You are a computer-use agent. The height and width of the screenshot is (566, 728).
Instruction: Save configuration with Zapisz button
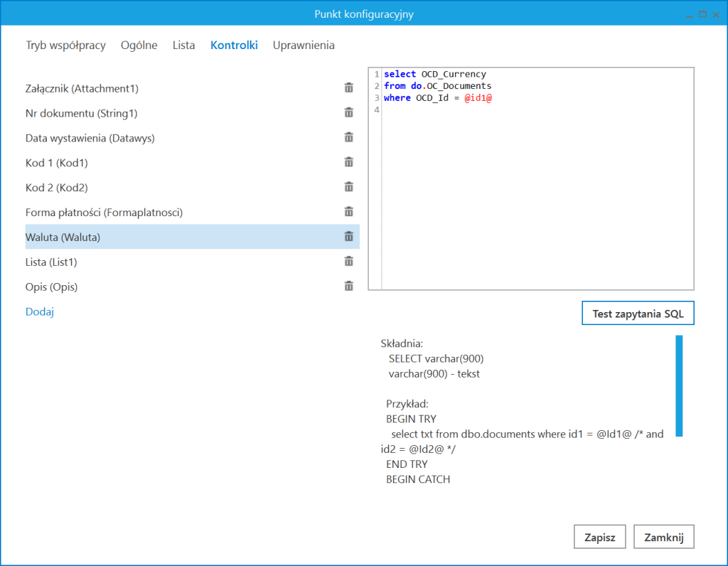pyautogui.click(x=599, y=538)
